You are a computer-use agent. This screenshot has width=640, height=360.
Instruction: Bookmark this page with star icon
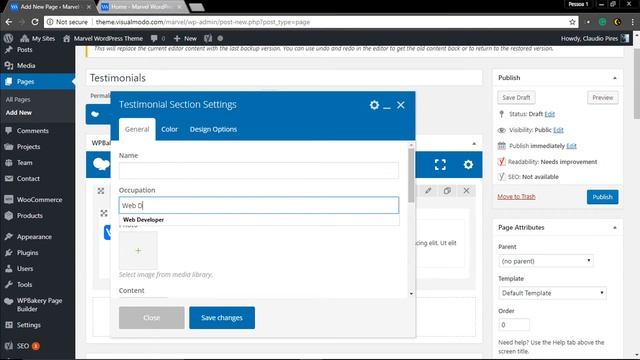572,22
